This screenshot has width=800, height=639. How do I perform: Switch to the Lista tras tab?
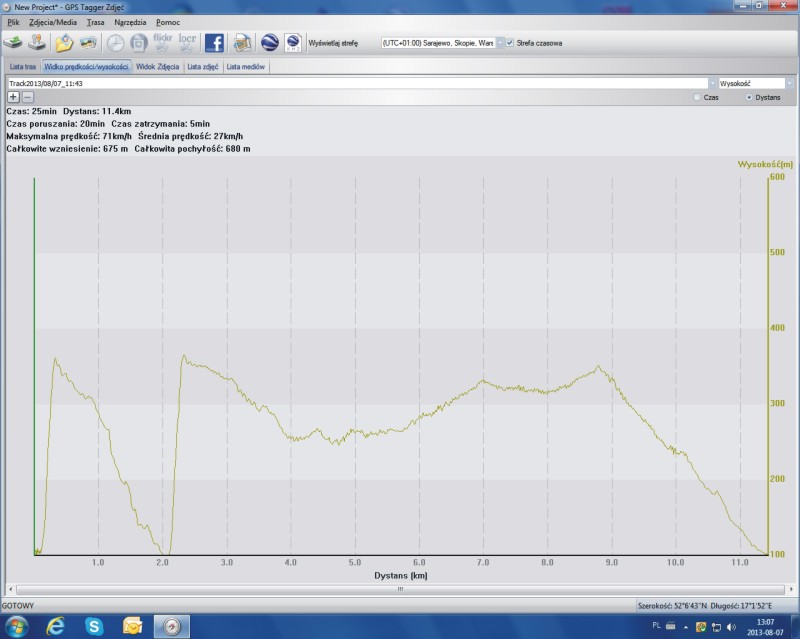coord(23,67)
